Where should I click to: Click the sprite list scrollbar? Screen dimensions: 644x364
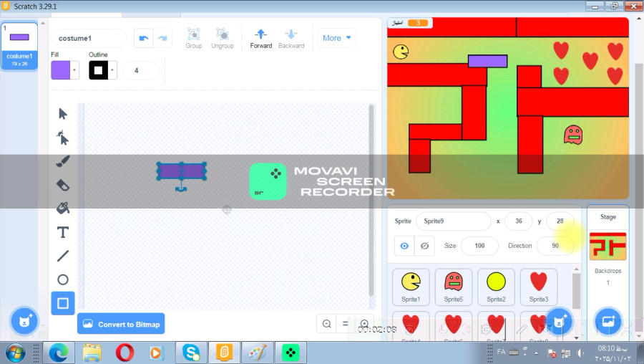click(x=576, y=291)
